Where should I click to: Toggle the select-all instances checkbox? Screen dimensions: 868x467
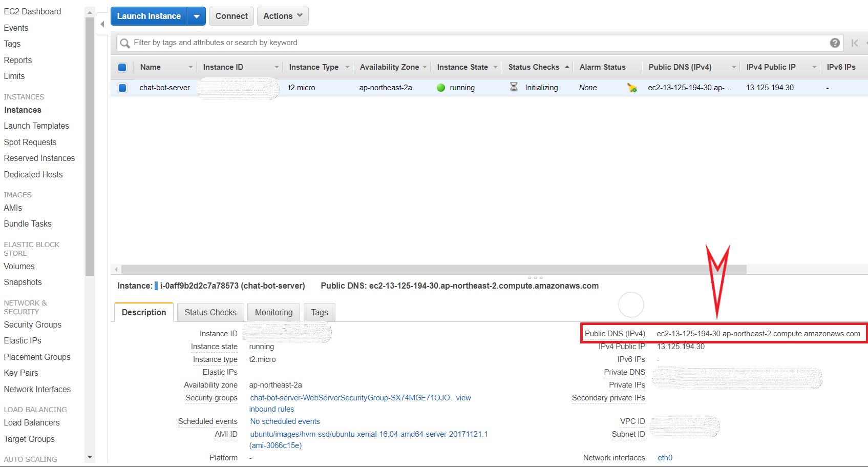tap(122, 67)
